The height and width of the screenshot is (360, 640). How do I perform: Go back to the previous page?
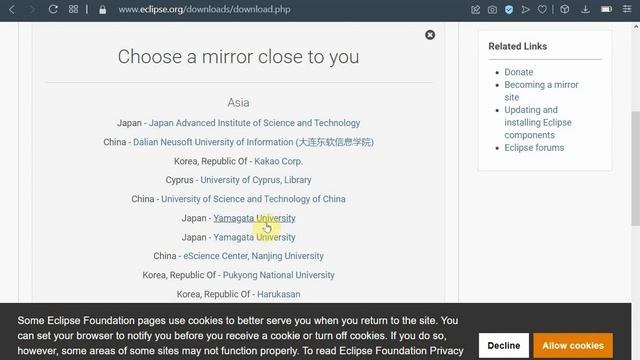12,9
